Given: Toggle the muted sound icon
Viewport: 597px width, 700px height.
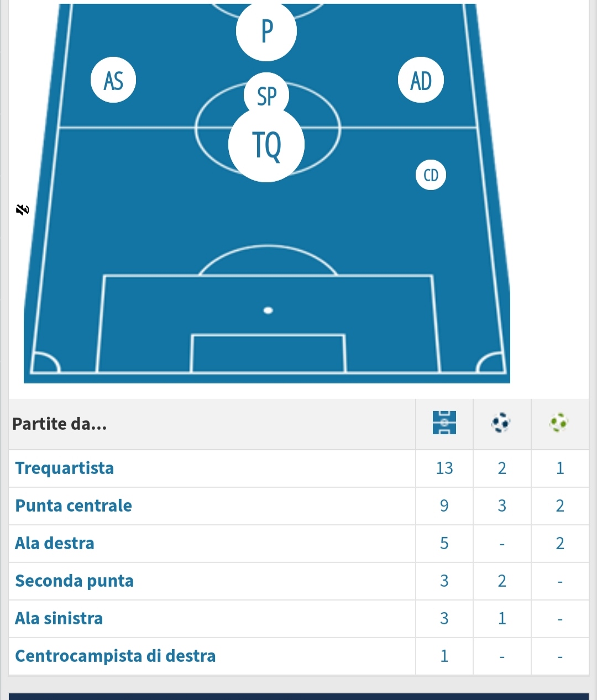Looking at the screenshot, I should point(22,210).
